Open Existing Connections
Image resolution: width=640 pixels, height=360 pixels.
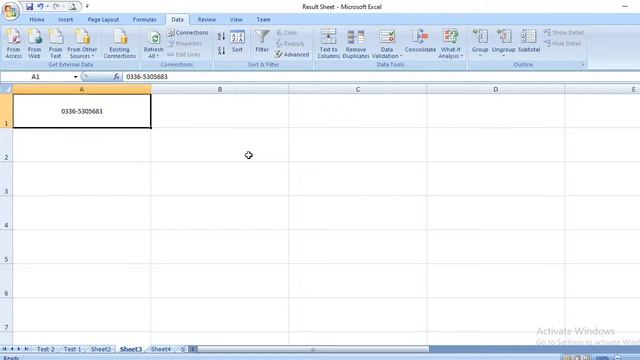(120, 44)
